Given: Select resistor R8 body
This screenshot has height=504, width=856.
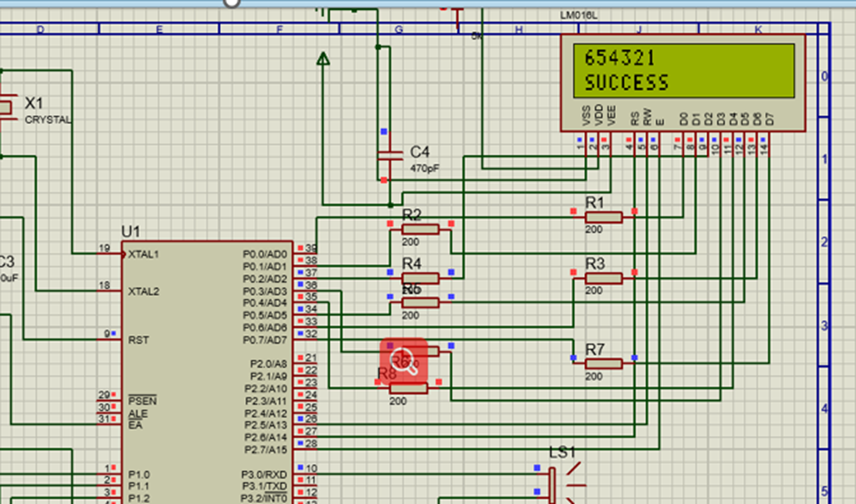Looking at the screenshot, I should (408, 388).
